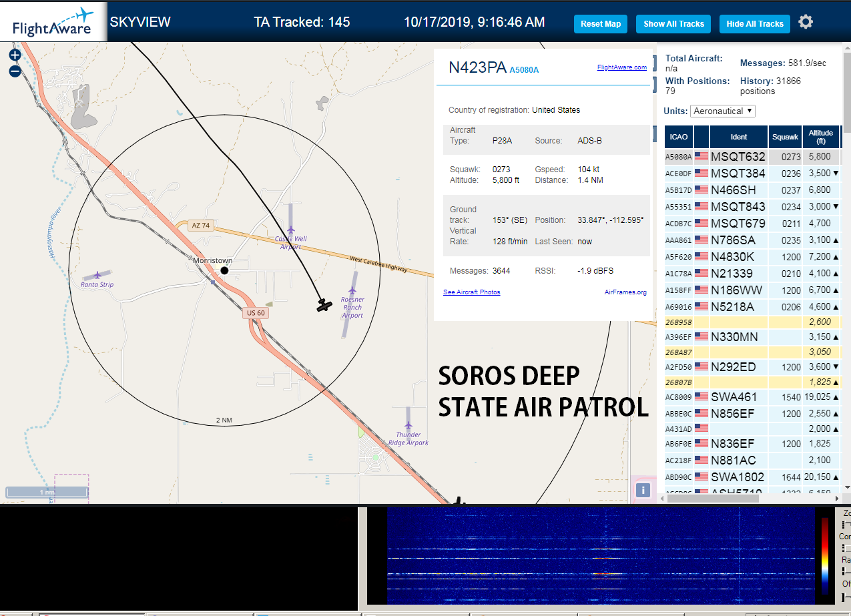Select the N4830K aircraft row
This screenshot has height=616, width=851.
(x=752, y=257)
